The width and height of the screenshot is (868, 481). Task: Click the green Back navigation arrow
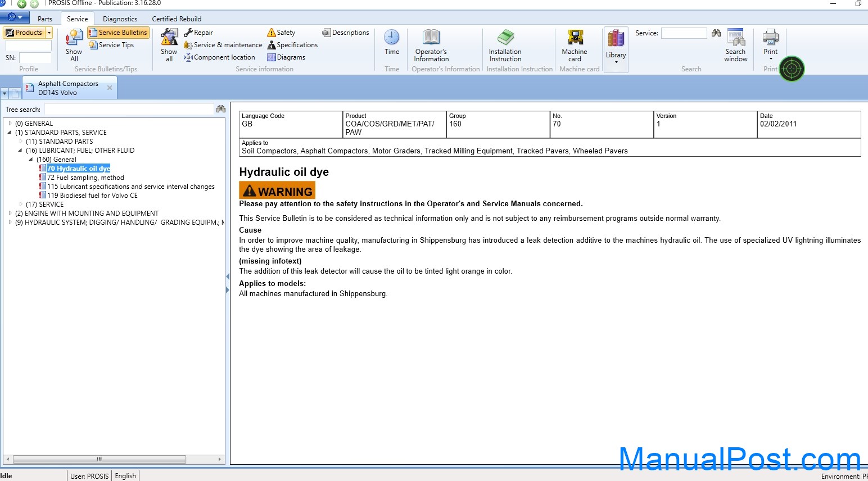pos(22,4)
